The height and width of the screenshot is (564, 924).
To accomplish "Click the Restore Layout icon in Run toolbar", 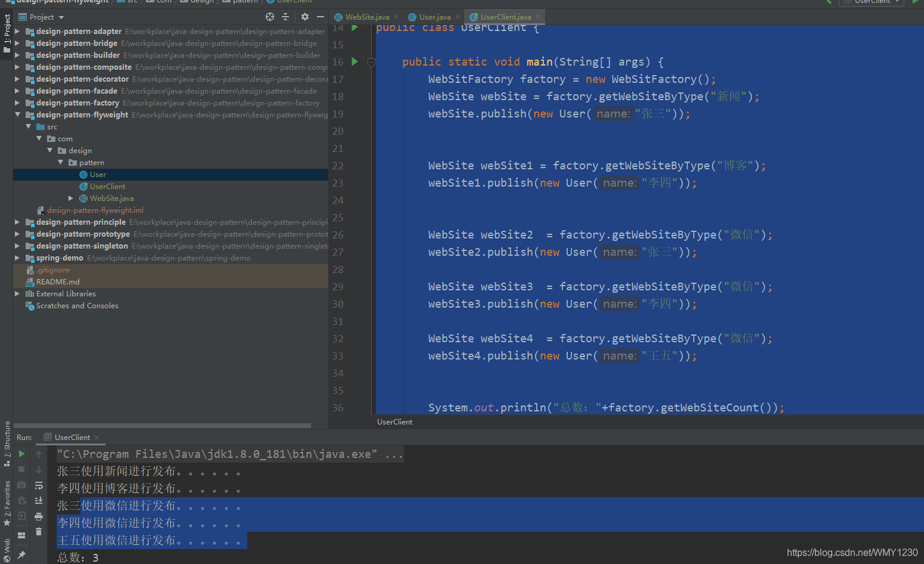I will pos(22,535).
